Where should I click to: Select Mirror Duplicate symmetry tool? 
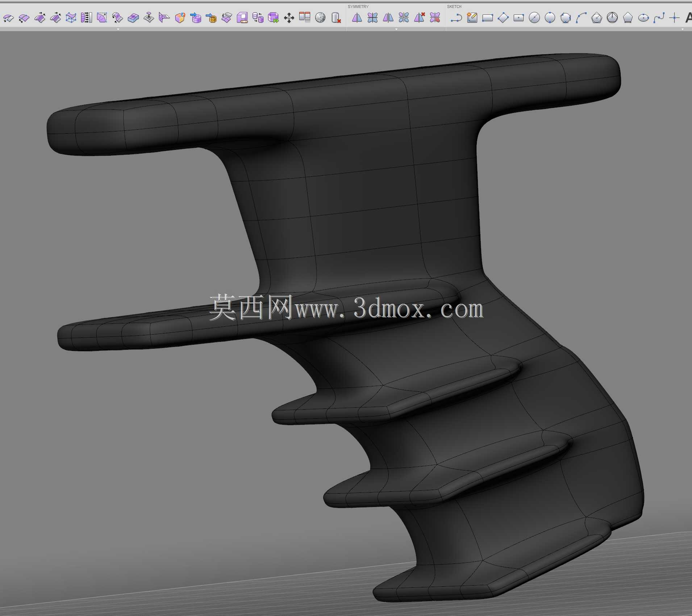click(x=388, y=17)
